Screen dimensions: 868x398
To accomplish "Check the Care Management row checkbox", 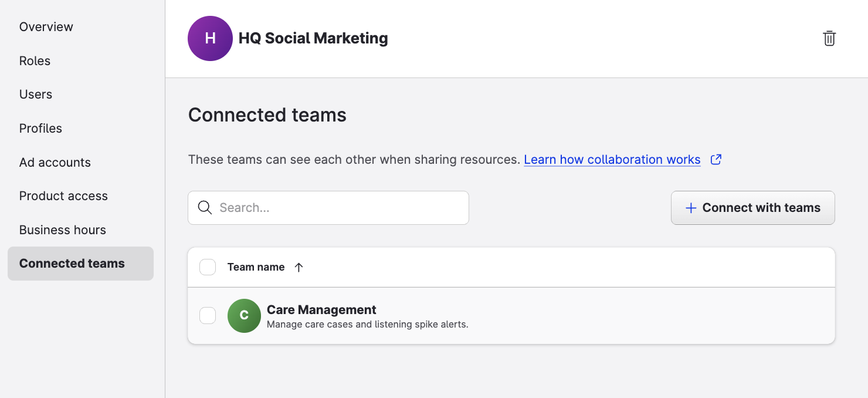I will [208, 316].
